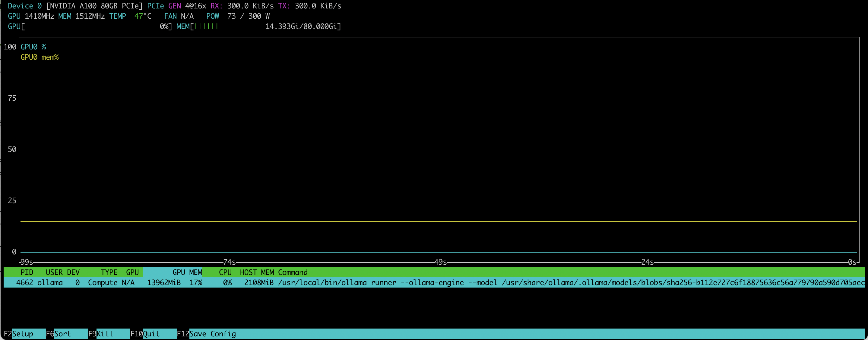Click the TYPE column header

pos(109,272)
